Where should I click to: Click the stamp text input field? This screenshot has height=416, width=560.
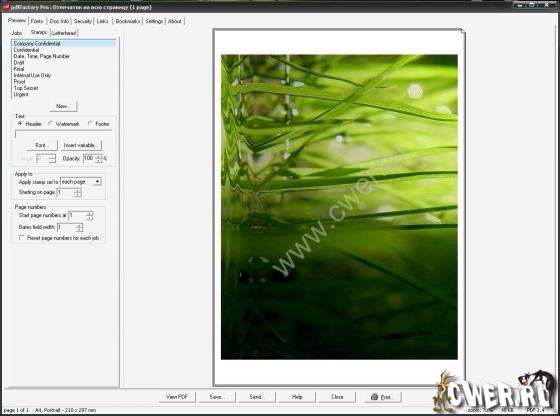point(63,134)
